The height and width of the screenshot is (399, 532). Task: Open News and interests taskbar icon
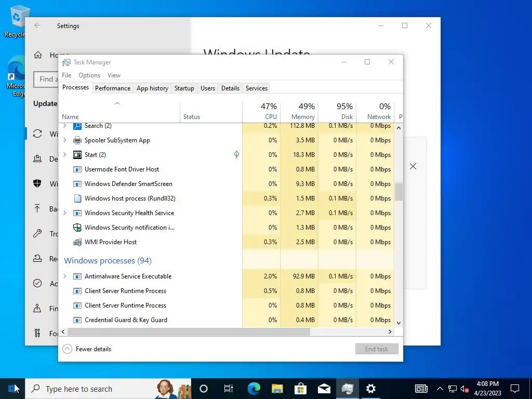coord(421,389)
